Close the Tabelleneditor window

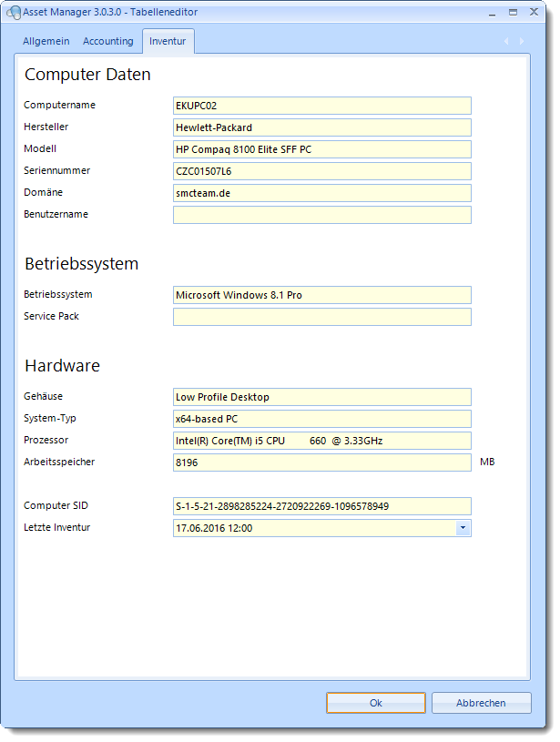(534, 12)
